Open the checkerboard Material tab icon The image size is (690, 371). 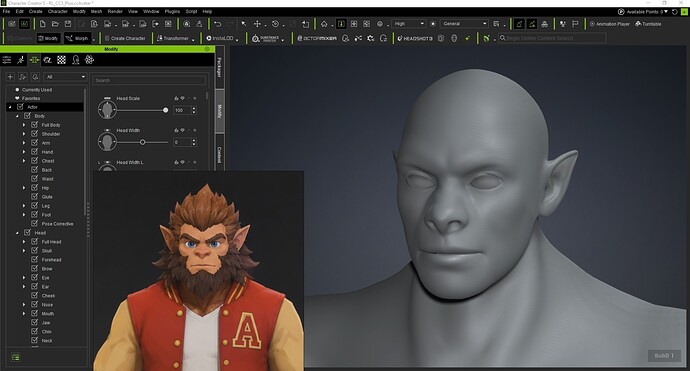coord(61,60)
